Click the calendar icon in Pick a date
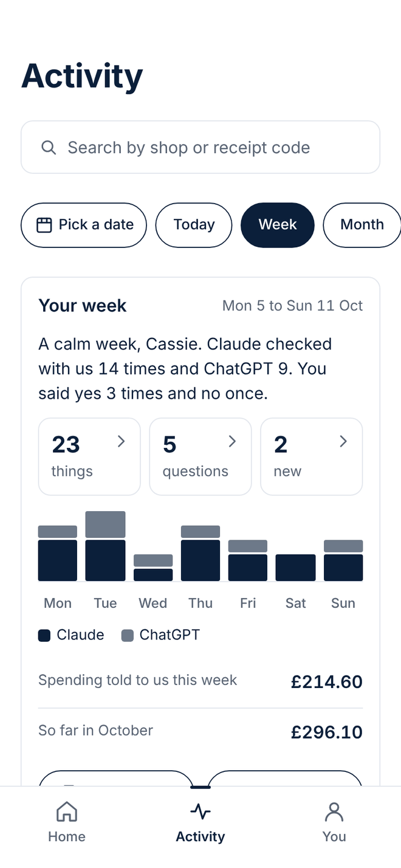This screenshot has height=868, width=401. [x=44, y=225]
